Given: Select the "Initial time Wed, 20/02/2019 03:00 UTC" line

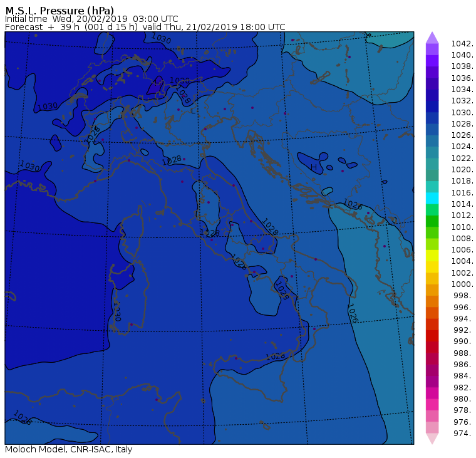Looking at the screenshot, I should [x=91, y=19].
